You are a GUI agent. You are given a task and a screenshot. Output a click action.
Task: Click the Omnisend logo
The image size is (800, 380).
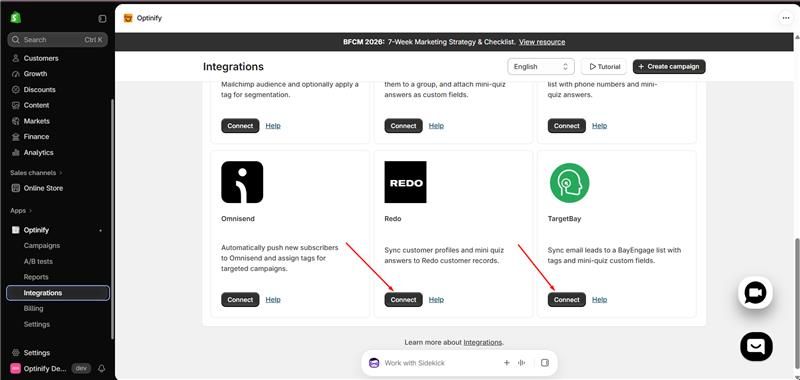242,182
